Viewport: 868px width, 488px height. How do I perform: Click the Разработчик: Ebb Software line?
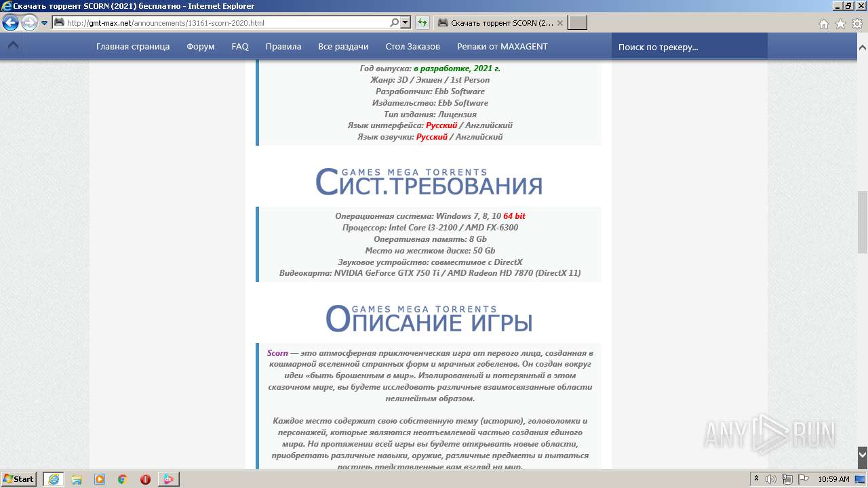click(430, 91)
